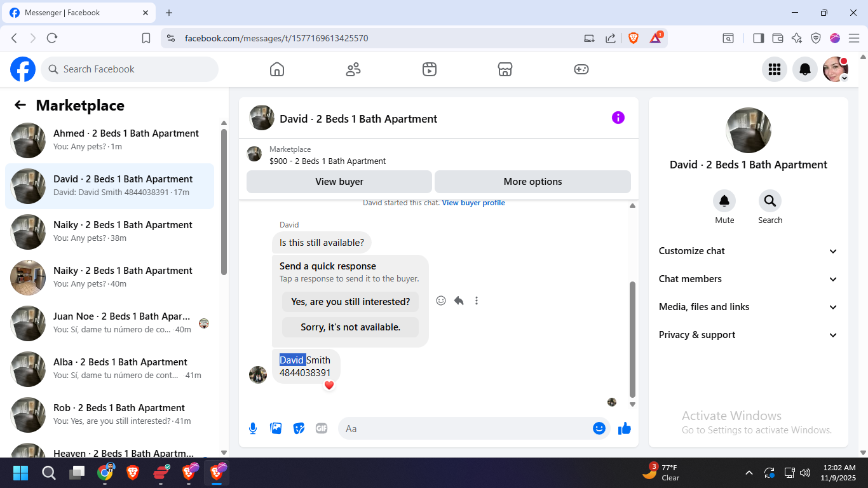Viewport: 868px width, 488px height.
Task: Reply to the quick response message
Action: tap(459, 301)
